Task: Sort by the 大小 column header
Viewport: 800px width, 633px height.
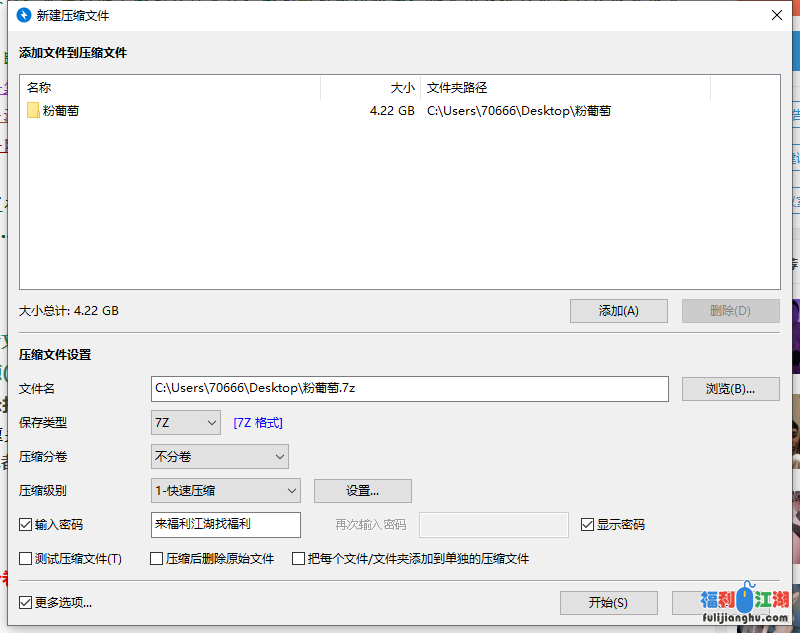Action: pyautogui.click(x=369, y=88)
